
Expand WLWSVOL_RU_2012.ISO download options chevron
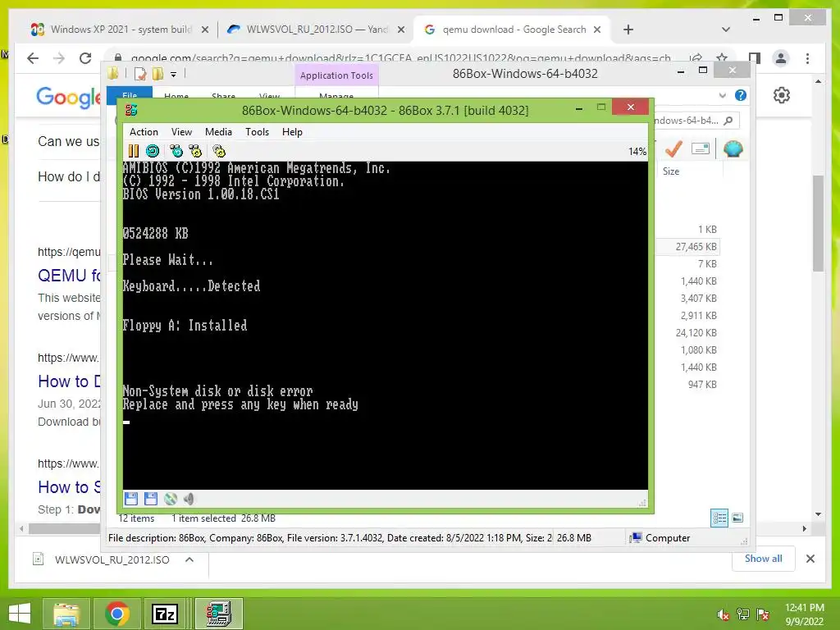189,559
